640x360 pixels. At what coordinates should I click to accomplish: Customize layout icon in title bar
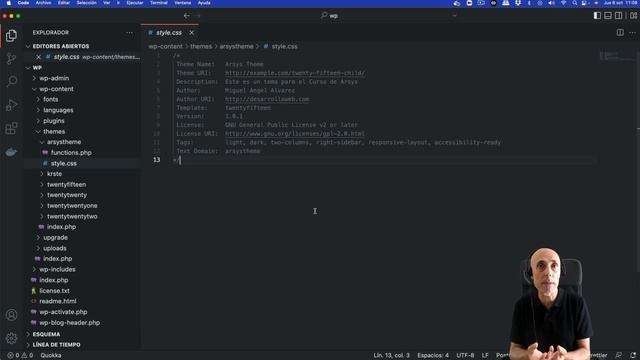[x=633, y=16]
